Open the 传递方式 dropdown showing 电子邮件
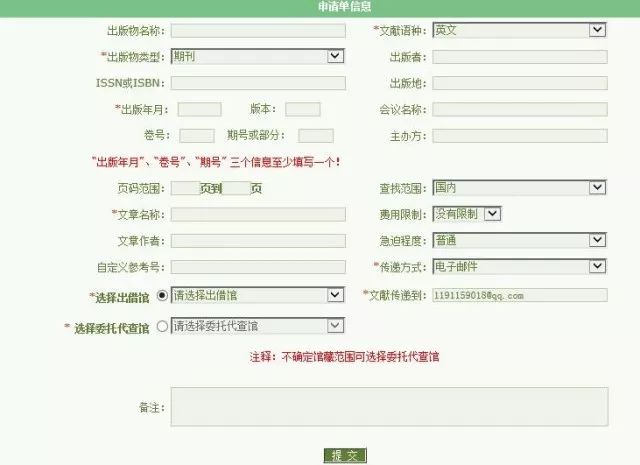The width and height of the screenshot is (640, 465). [x=519, y=267]
